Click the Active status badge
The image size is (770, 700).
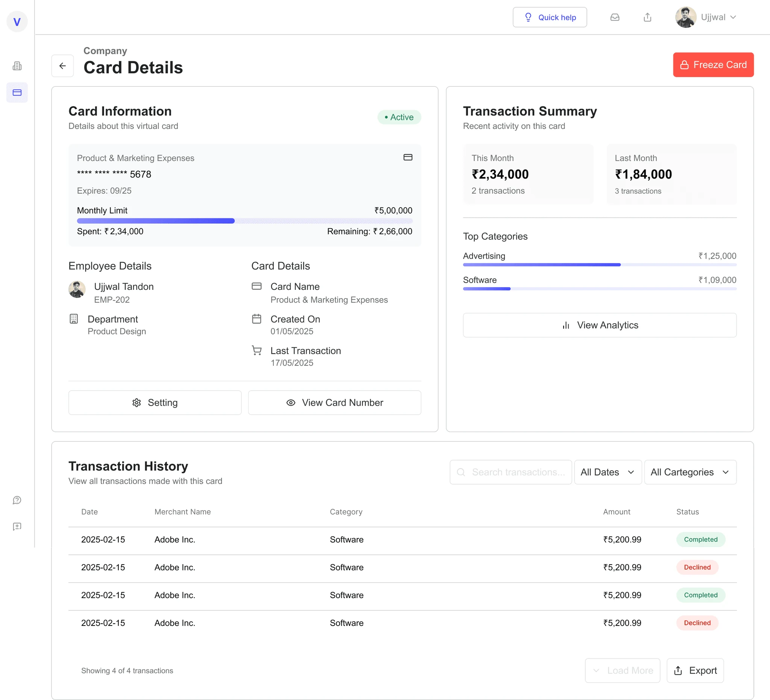coord(399,117)
